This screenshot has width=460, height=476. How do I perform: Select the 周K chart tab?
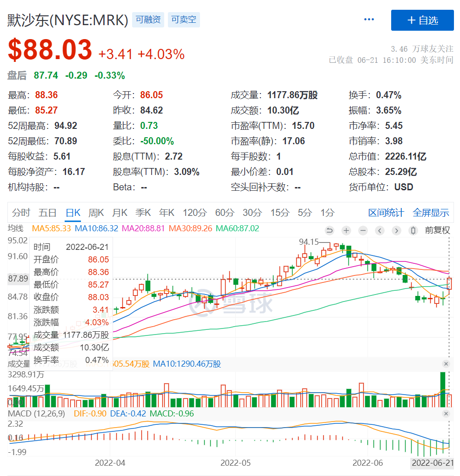96,213
